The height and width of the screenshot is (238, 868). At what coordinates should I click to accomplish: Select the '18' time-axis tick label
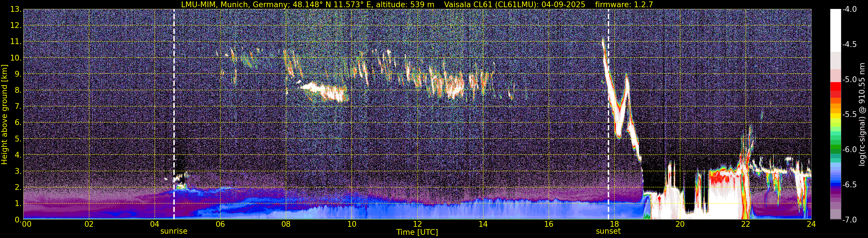point(614,224)
